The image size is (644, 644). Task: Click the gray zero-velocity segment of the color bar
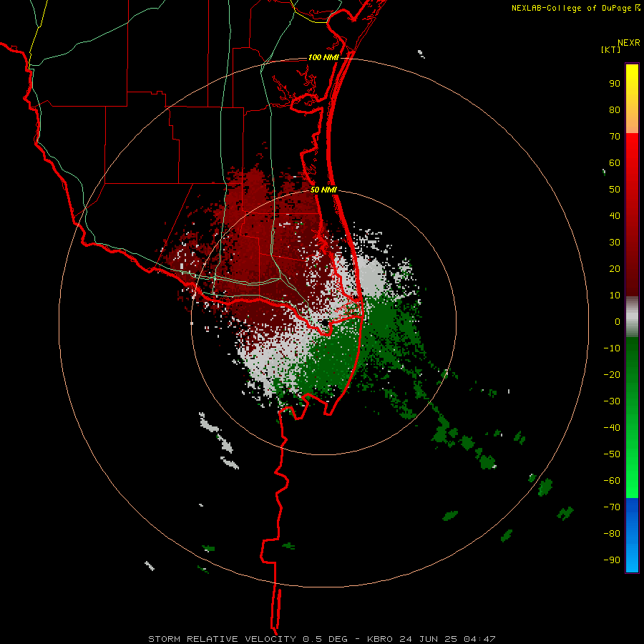pos(632,317)
